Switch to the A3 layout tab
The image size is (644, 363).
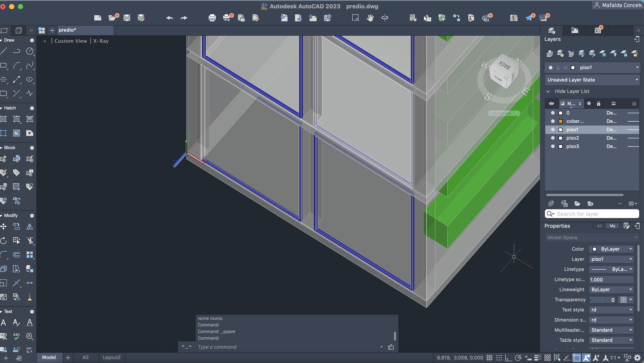point(85,357)
